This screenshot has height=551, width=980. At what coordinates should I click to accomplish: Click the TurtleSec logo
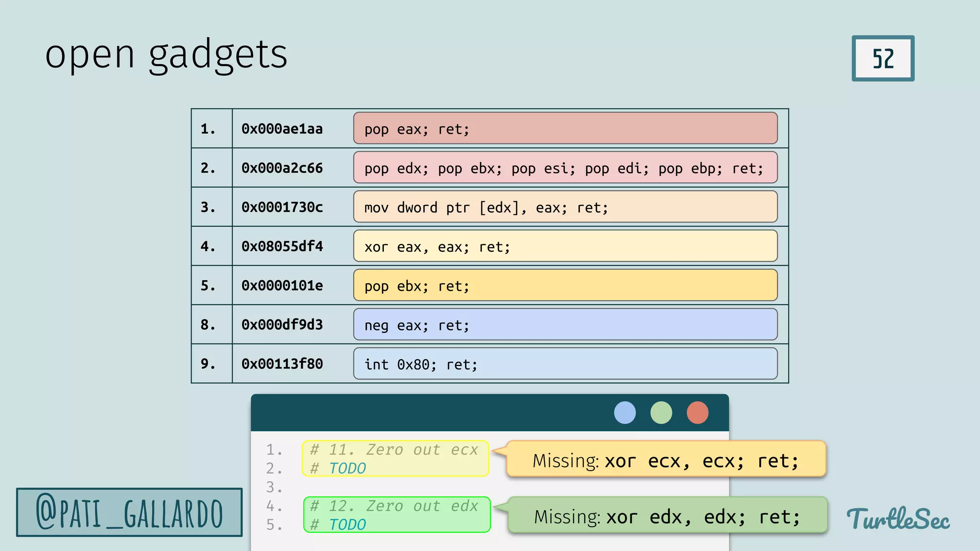point(898,518)
